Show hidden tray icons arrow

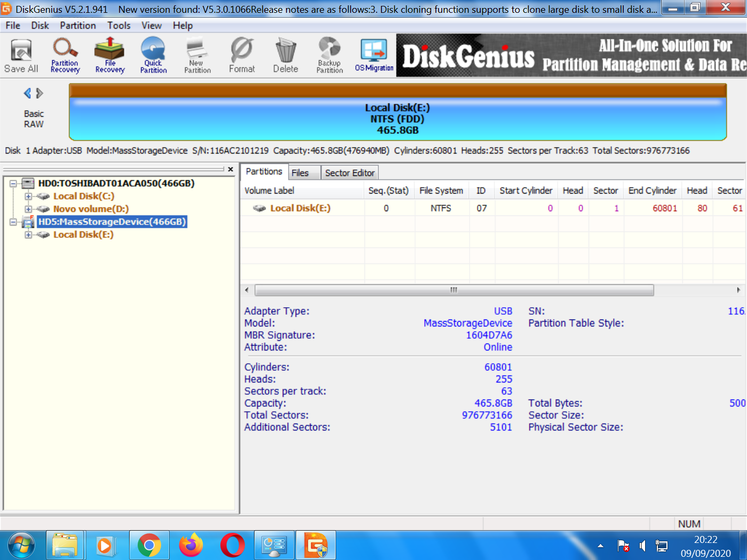601,546
